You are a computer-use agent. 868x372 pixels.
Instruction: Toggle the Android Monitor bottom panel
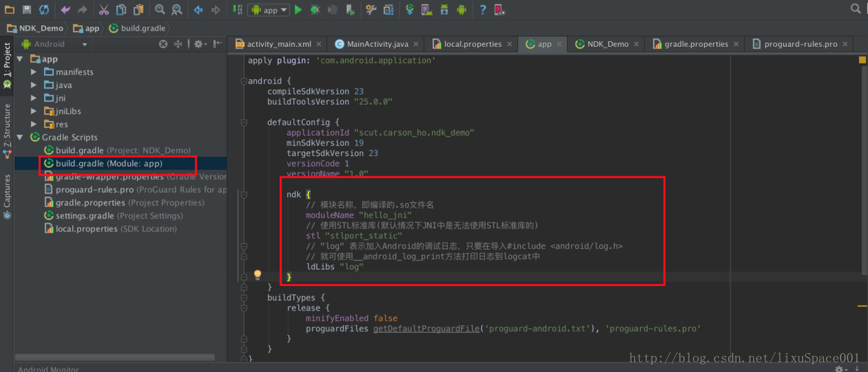(x=48, y=369)
